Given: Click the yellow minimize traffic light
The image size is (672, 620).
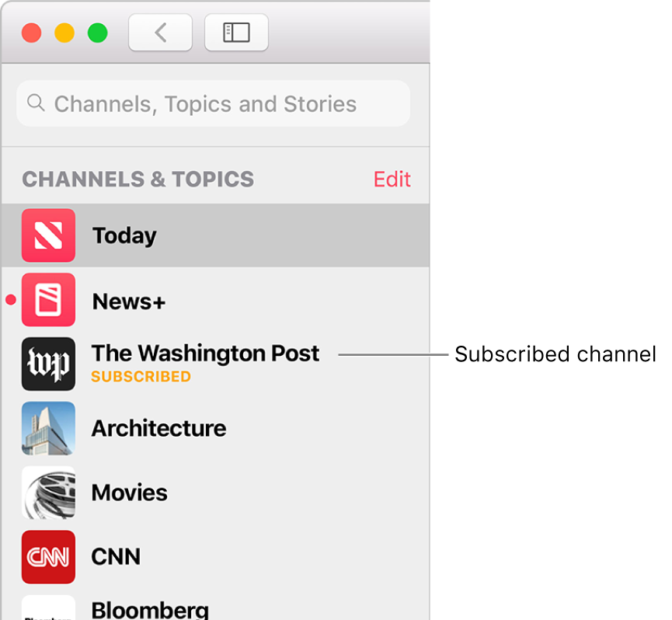Looking at the screenshot, I should [x=64, y=33].
